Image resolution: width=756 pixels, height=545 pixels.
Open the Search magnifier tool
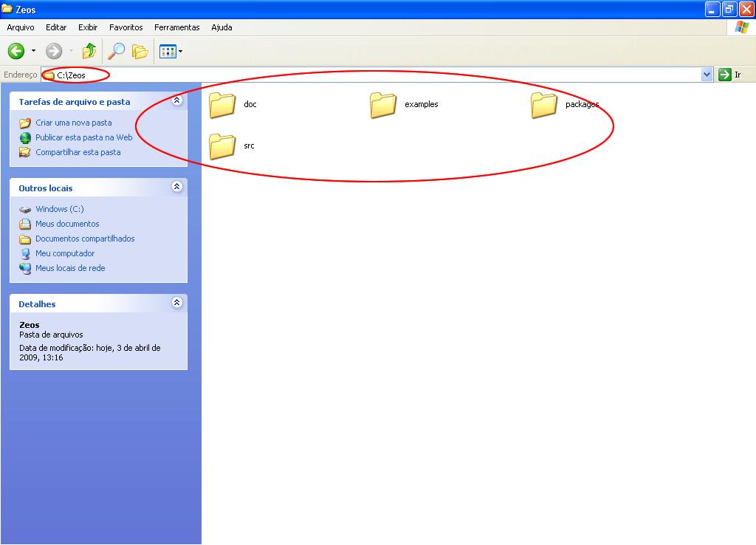click(x=117, y=51)
